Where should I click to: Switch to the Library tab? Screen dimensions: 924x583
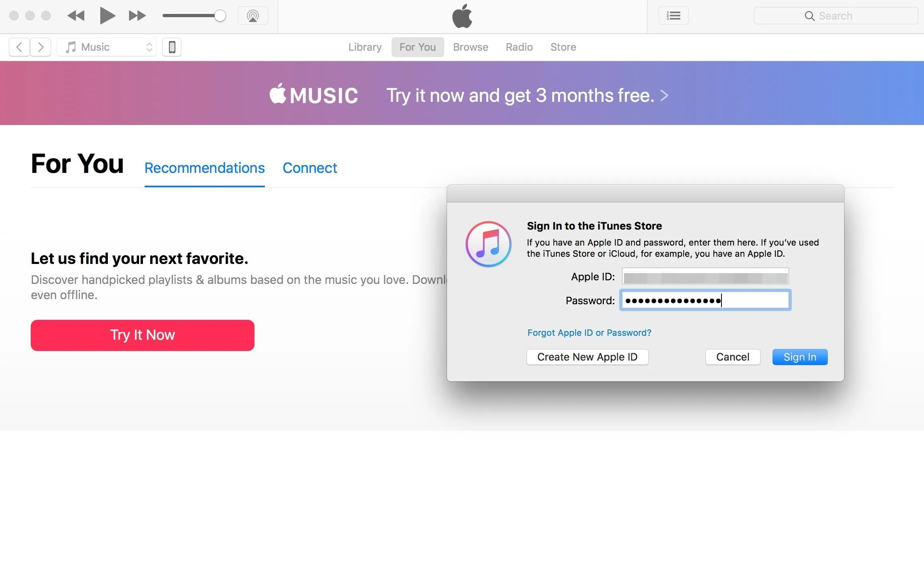(x=365, y=47)
